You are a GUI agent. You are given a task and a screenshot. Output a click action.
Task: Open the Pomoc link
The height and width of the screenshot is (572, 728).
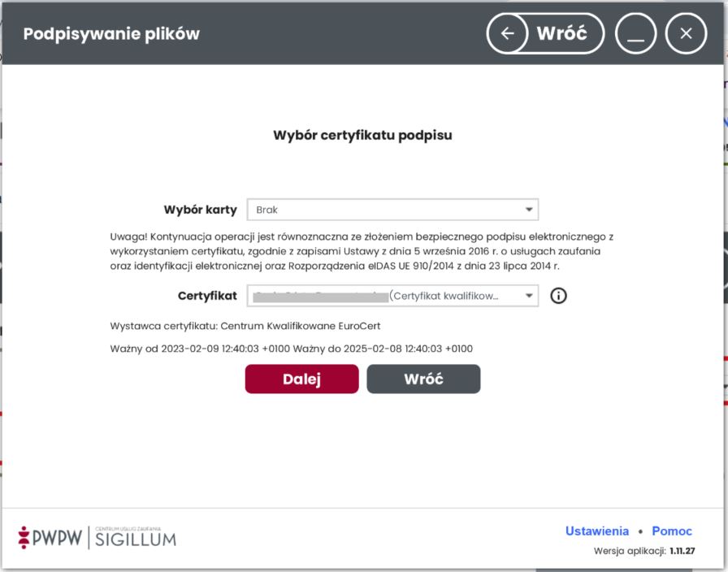click(x=672, y=531)
